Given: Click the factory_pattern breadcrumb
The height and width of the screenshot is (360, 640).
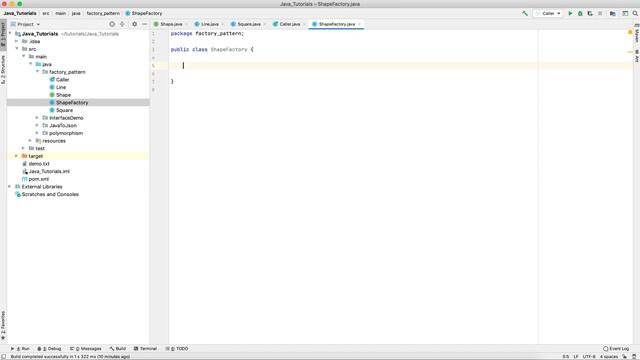Looking at the screenshot, I should pos(103,13).
